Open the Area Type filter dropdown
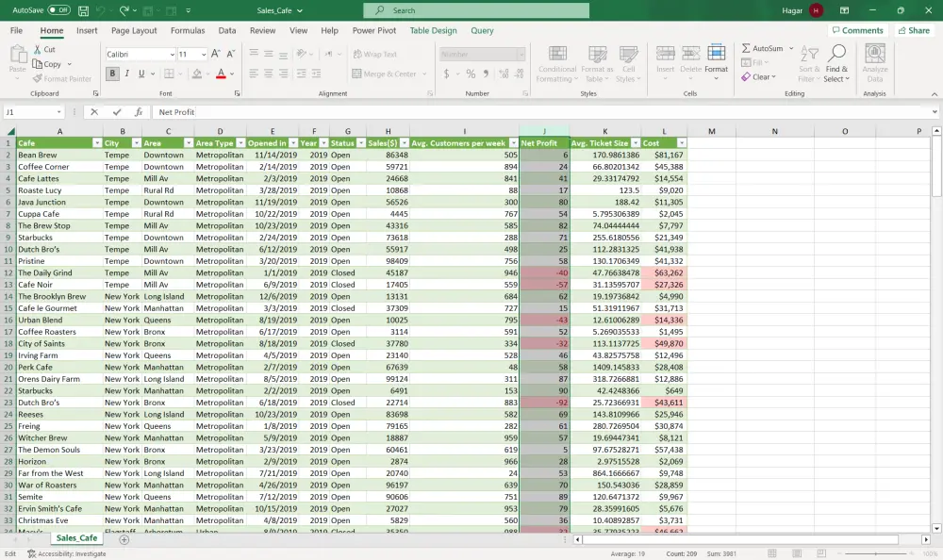943x560 pixels. [240, 143]
